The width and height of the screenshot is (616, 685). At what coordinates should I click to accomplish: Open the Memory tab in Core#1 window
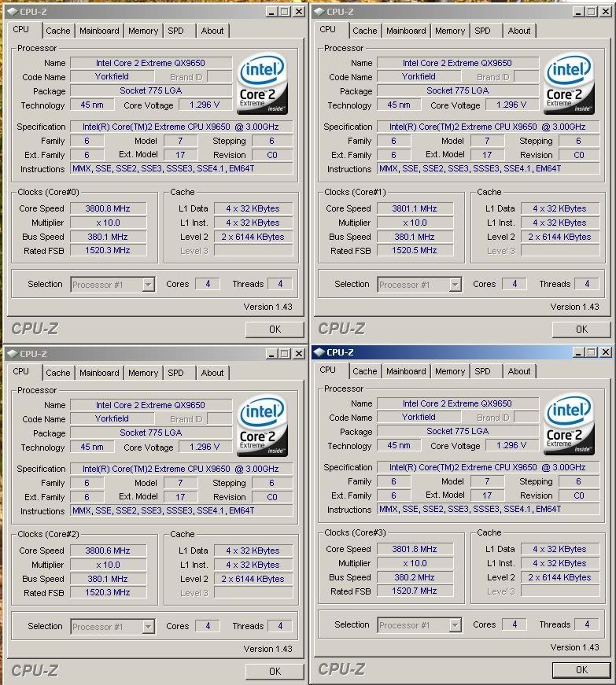tap(449, 31)
